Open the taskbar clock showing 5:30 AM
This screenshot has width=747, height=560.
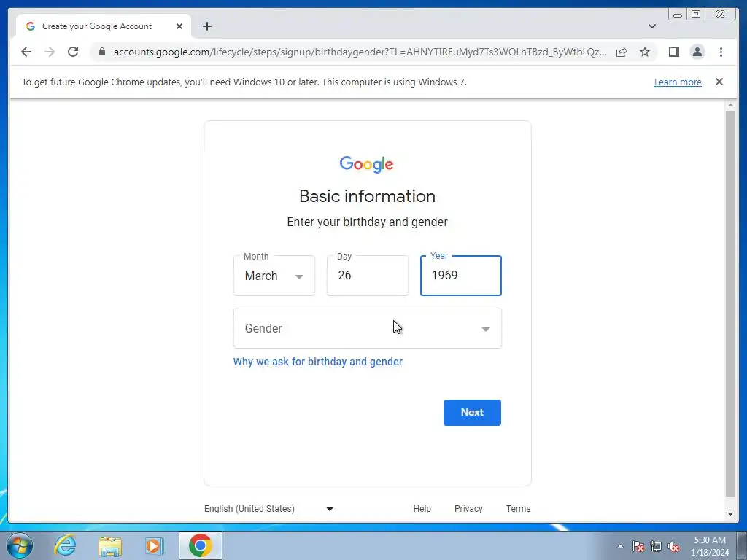point(710,546)
